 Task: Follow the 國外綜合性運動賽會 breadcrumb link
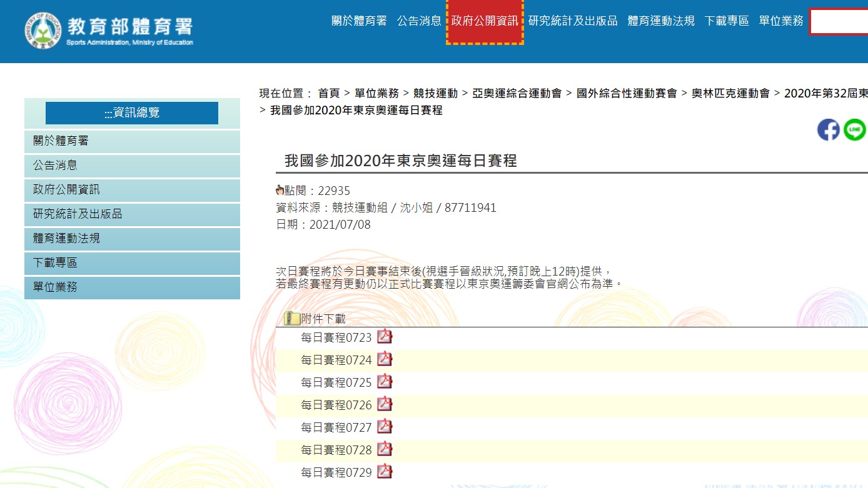click(627, 94)
